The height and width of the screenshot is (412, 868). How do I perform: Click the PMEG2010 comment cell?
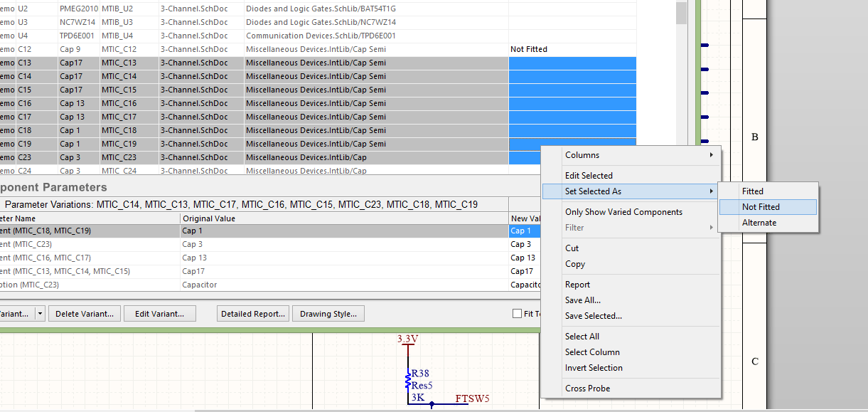pos(78,9)
